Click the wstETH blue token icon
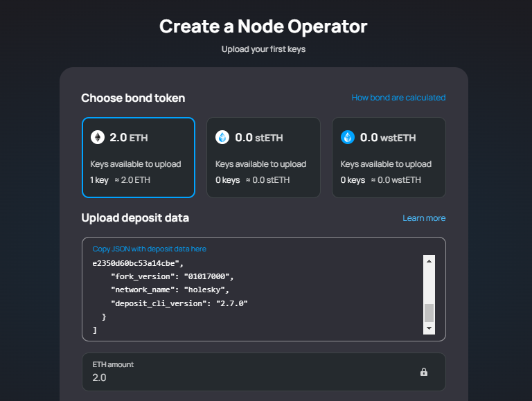The height and width of the screenshot is (401, 532). [x=348, y=137]
